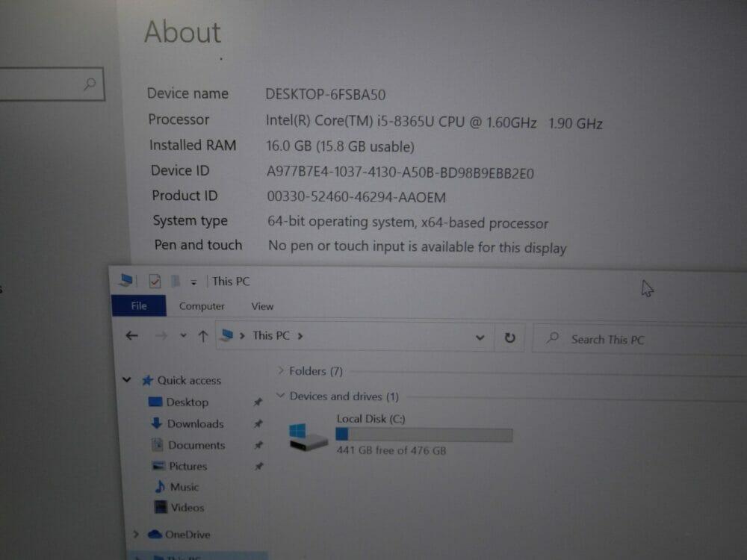Click the Music note icon

tap(160, 486)
